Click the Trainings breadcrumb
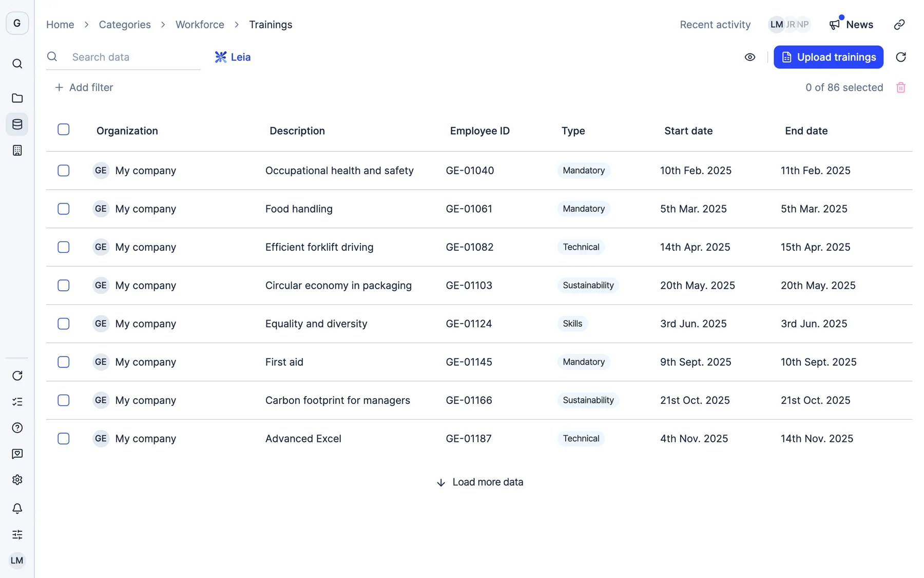924x578 pixels. [271, 25]
